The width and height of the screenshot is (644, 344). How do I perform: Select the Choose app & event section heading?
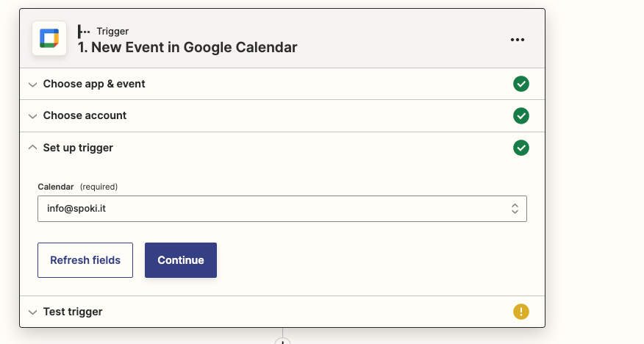94,84
